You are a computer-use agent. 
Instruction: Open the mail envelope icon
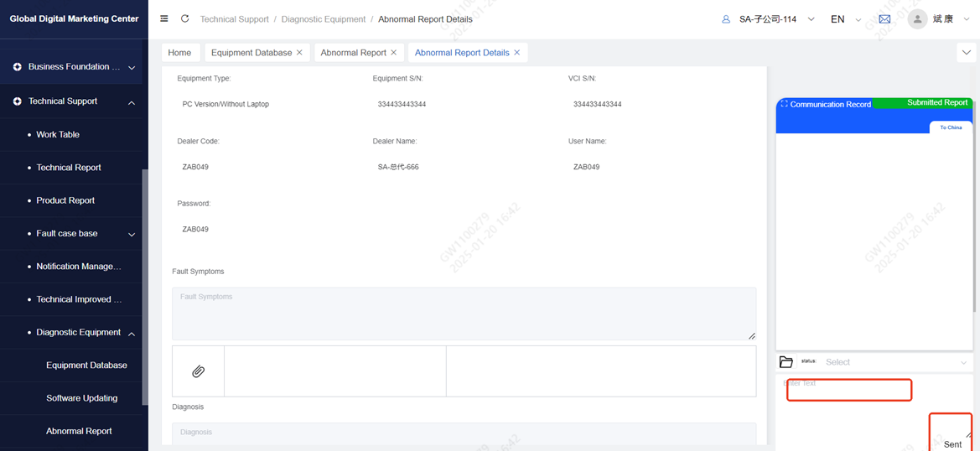click(x=884, y=19)
